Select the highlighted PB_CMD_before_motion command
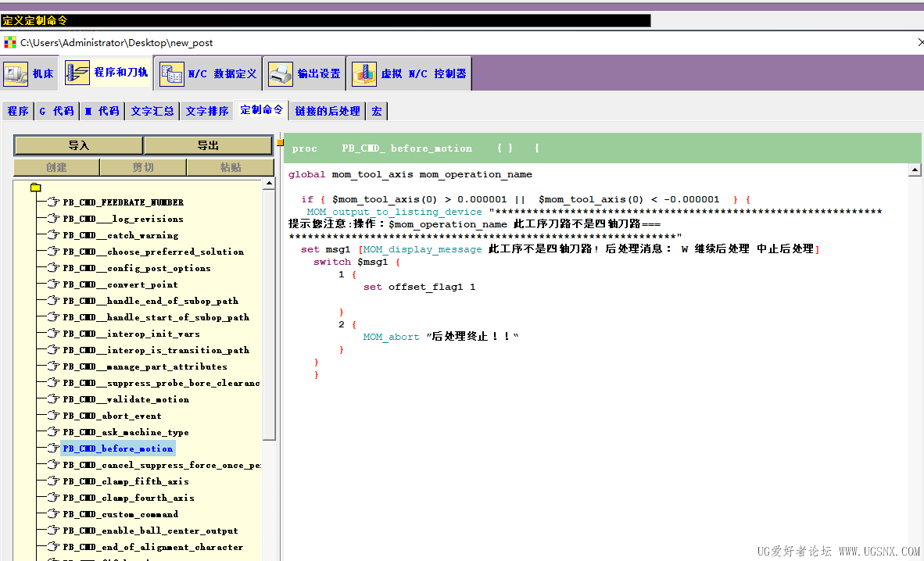This screenshot has height=561, width=924. (x=118, y=448)
